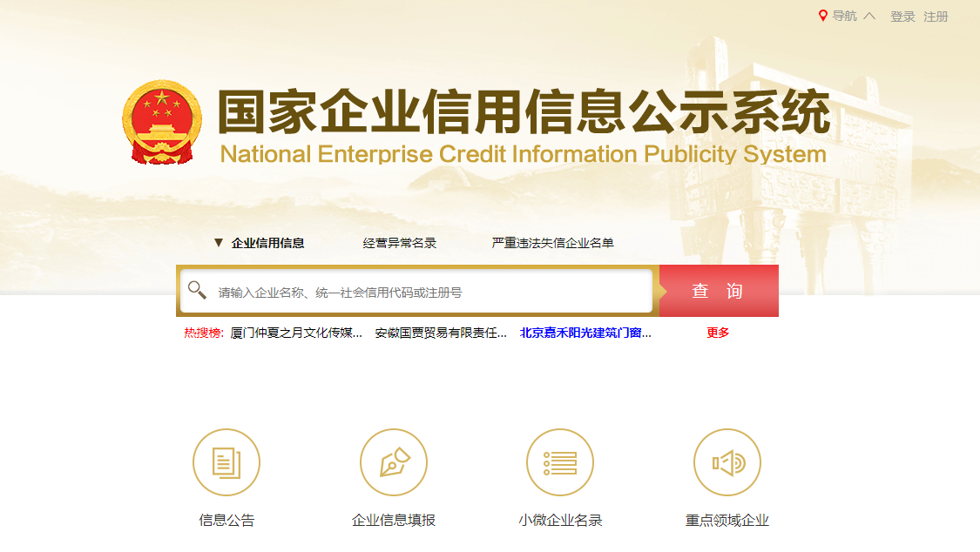
Task: Click the 登录 login link
Action: (902, 17)
